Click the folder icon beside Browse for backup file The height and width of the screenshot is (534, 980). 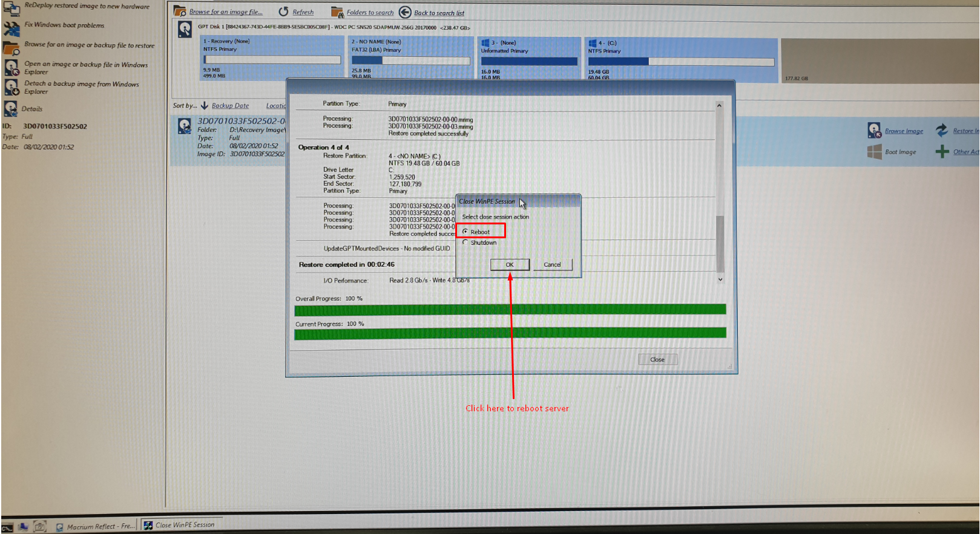12,47
